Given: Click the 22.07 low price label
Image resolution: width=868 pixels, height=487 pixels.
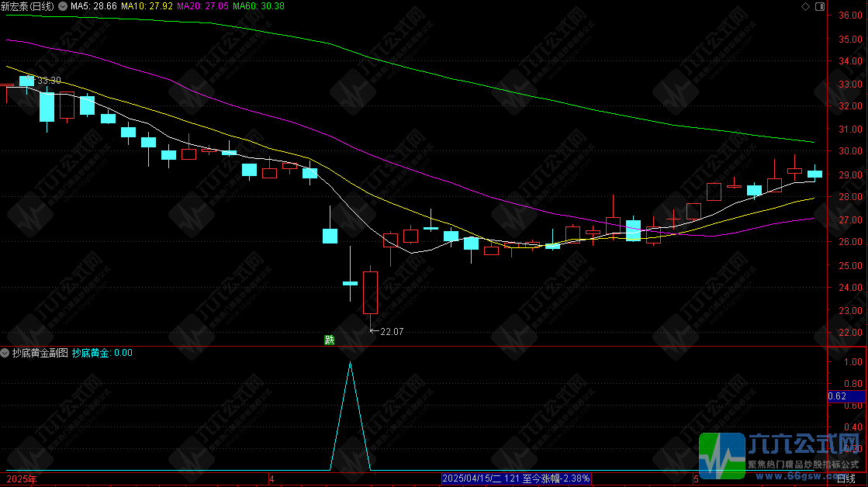Looking at the screenshot, I should pos(392,332).
